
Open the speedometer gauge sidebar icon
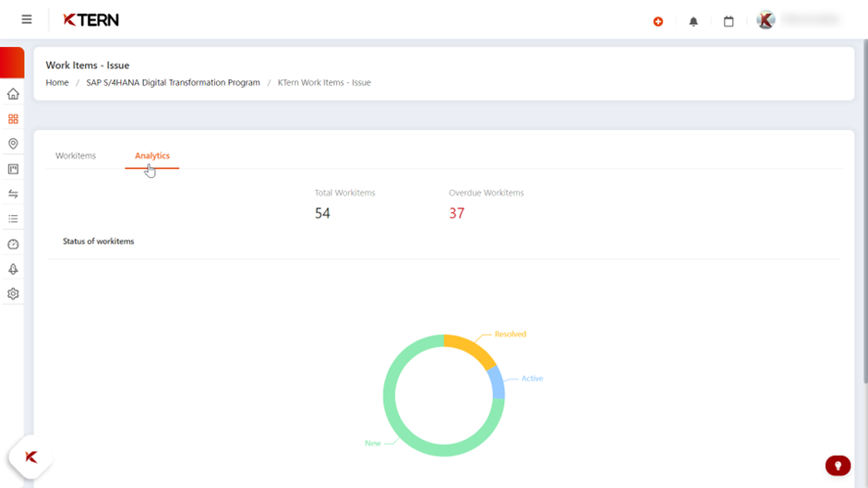13,244
